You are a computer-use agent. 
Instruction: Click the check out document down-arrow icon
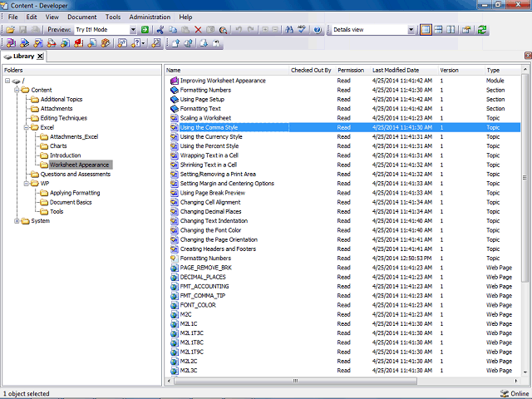point(204,43)
